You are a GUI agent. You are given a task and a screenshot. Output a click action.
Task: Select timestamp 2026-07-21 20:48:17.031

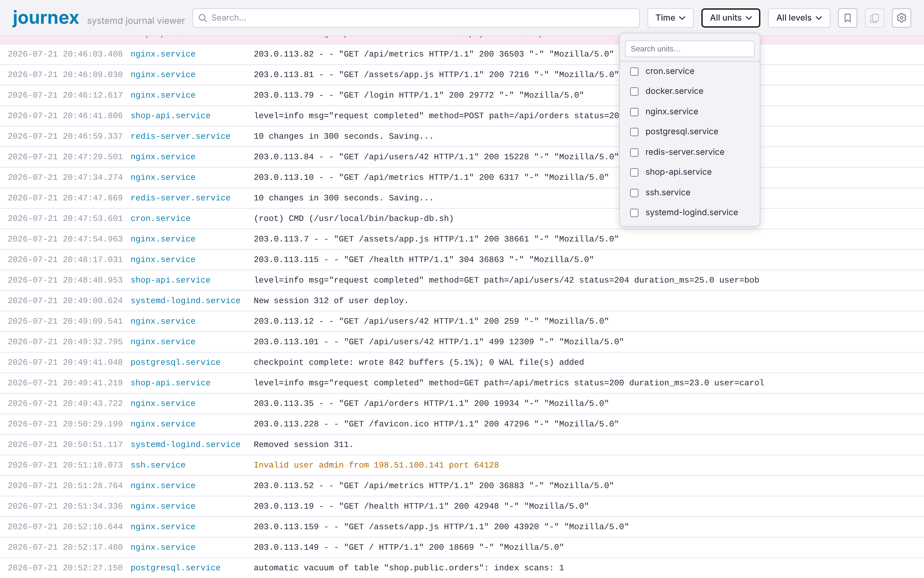click(65, 259)
